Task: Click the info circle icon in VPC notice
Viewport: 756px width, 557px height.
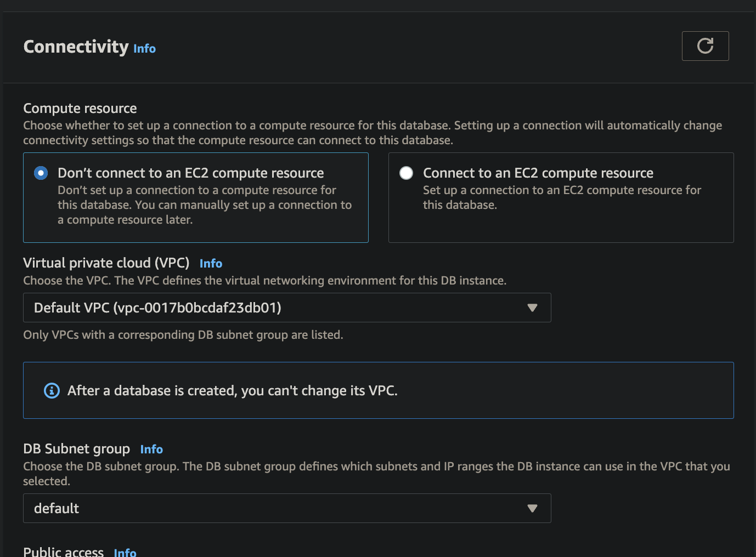Action: tap(52, 391)
